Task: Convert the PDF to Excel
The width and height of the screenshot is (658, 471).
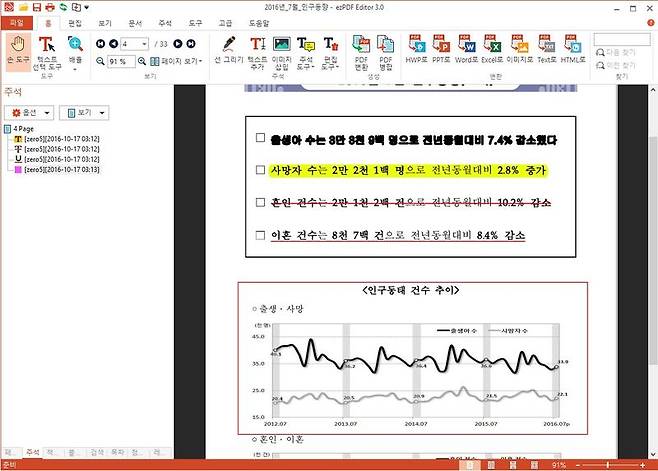Action: [x=492, y=49]
